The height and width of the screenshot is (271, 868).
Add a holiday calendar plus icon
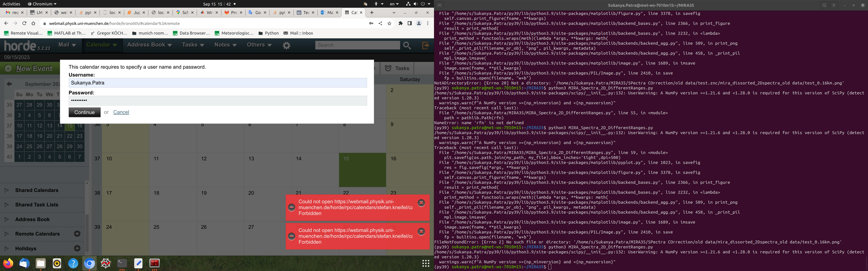[77, 248]
